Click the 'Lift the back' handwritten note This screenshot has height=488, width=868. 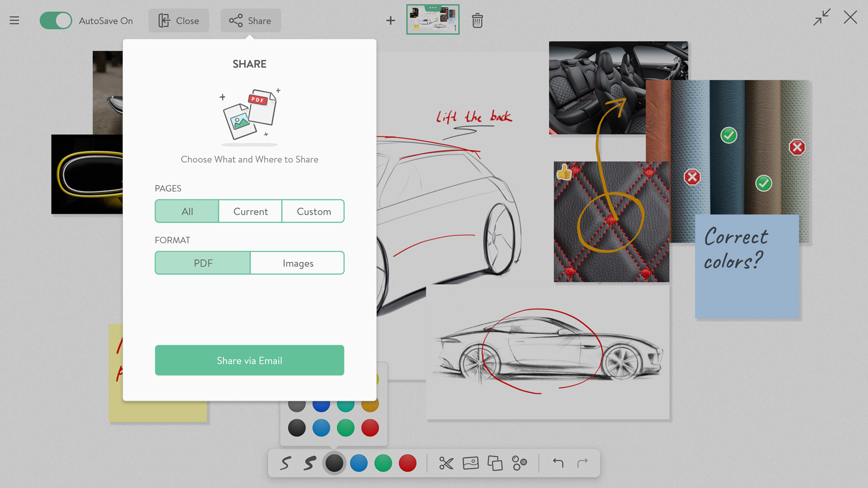[x=474, y=117]
